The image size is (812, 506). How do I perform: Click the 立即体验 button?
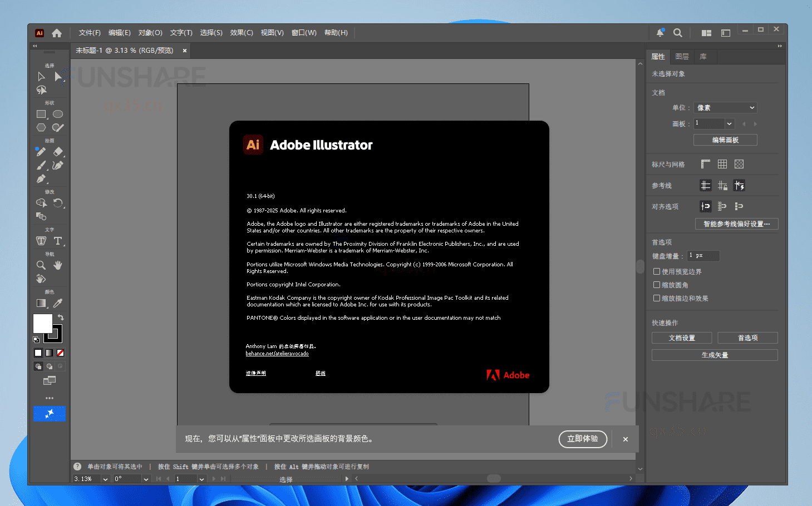point(583,439)
